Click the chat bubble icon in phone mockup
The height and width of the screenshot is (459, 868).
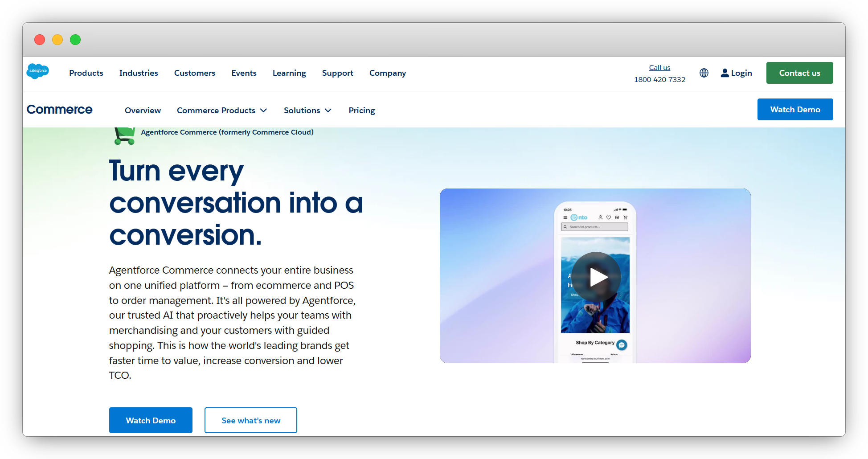(x=622, y=344)
